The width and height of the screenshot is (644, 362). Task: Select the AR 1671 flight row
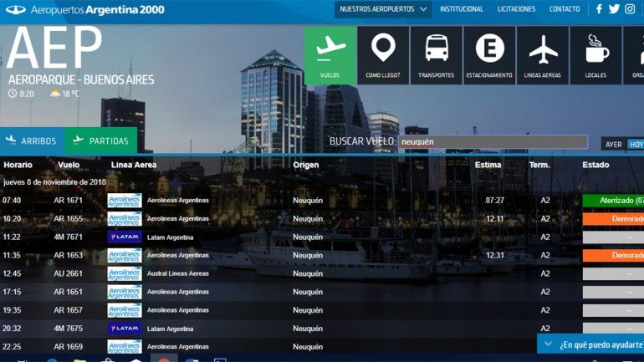69,201
